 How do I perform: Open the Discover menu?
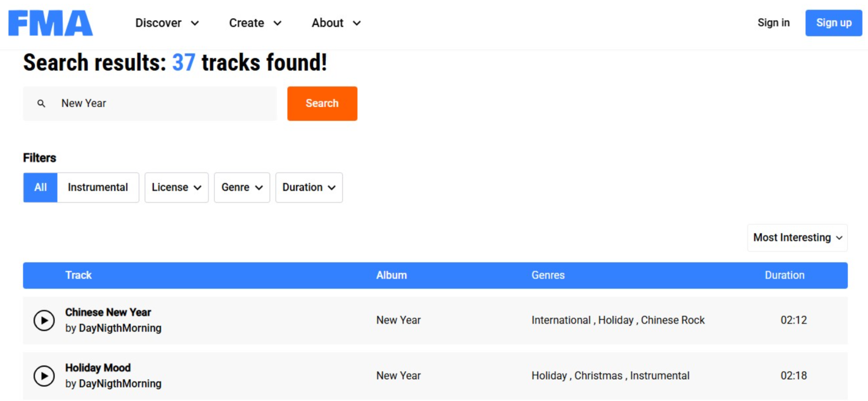click(x=166, y=23)
